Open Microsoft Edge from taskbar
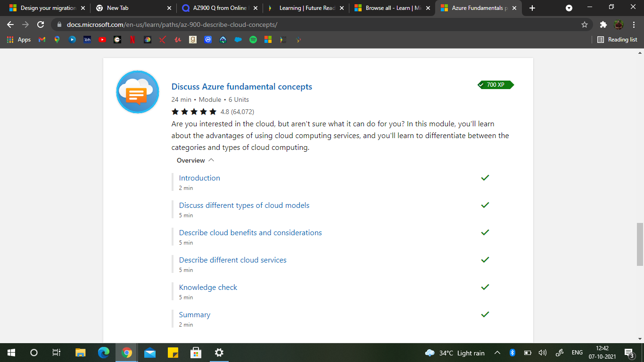The image size is (644, 362). (104, 353)
